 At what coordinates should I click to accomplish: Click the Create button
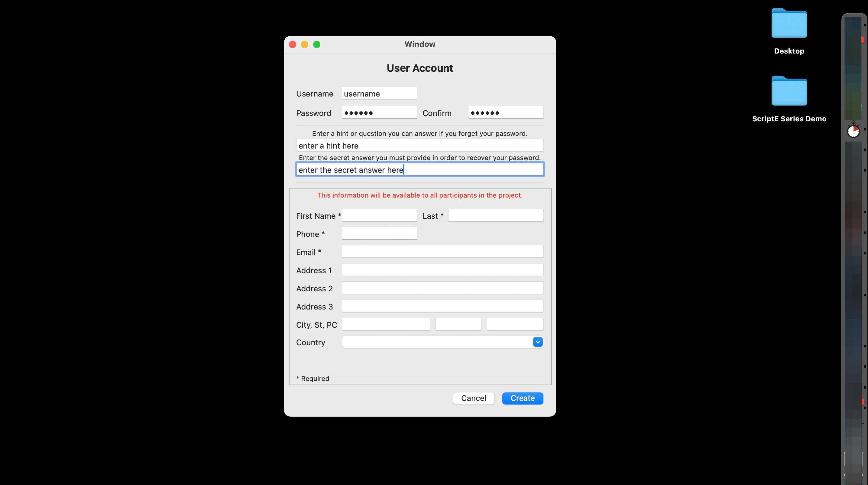522,398
